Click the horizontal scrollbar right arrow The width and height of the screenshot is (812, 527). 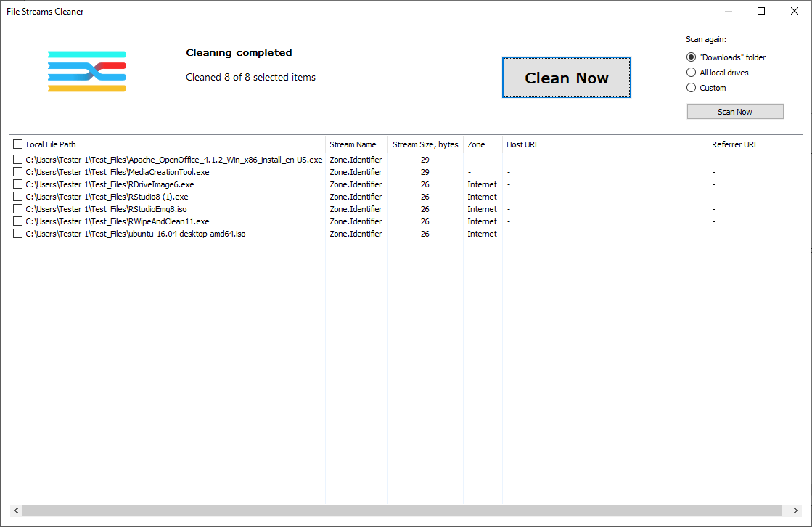click(x=796, y=511)
